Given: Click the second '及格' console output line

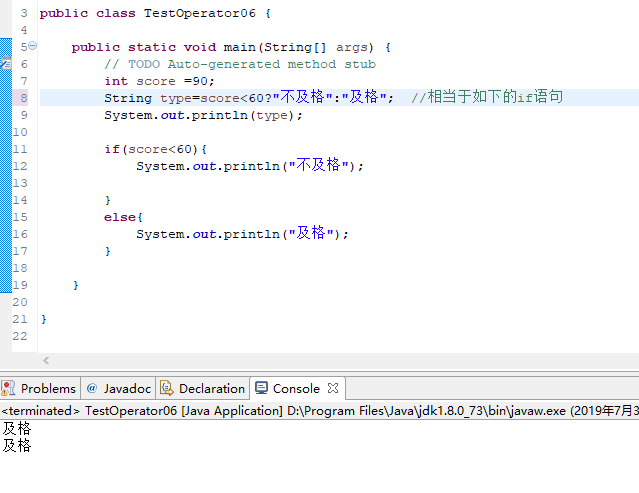Looking at the screenshot, I should point(17,445).
